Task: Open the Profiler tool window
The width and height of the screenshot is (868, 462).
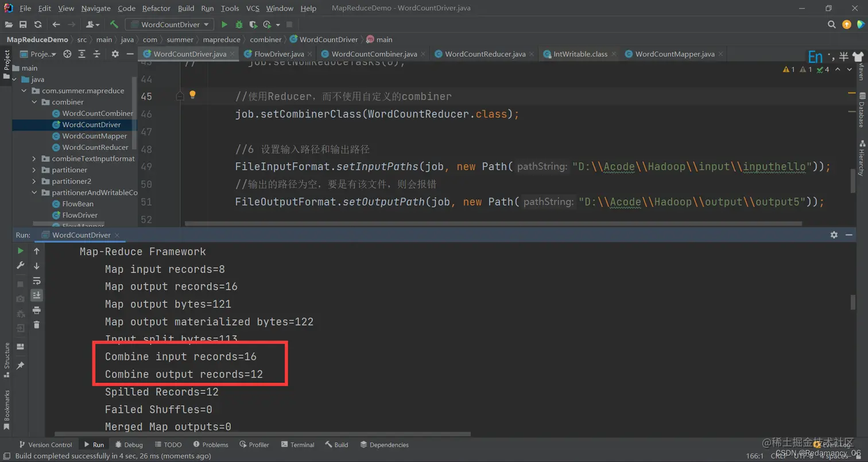Action: click(254, 445)
